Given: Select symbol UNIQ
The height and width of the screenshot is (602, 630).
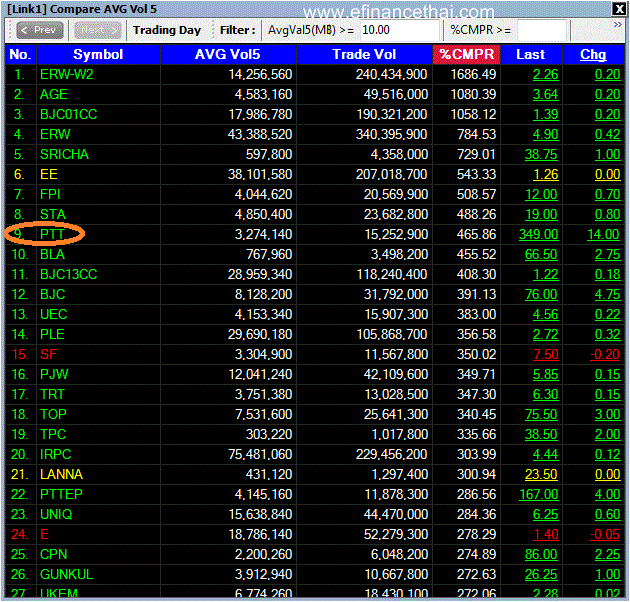Looking at the screenshot, I should click(56, 514).
